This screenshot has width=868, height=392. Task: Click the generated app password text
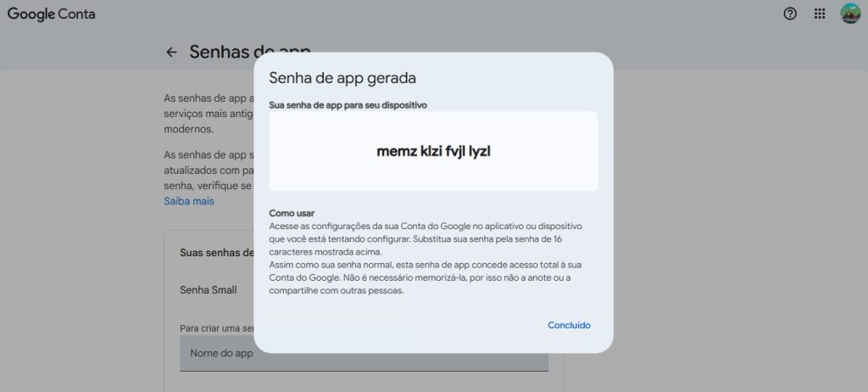coord(433,152)
